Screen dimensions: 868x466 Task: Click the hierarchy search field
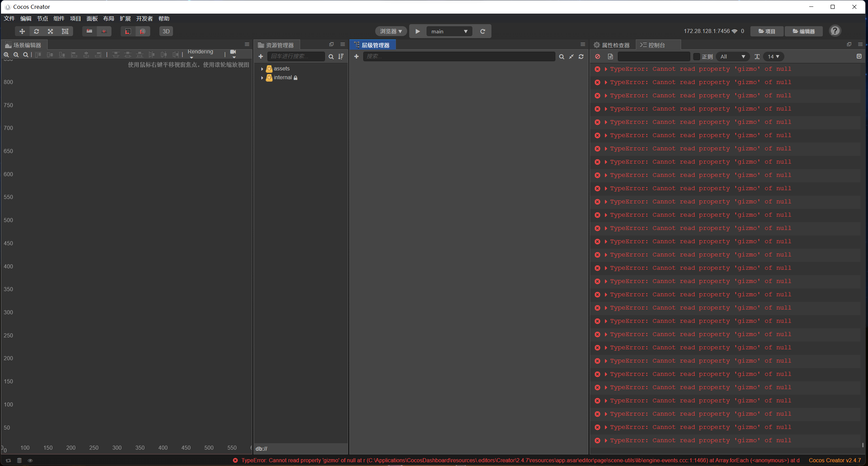click(459, 56)
